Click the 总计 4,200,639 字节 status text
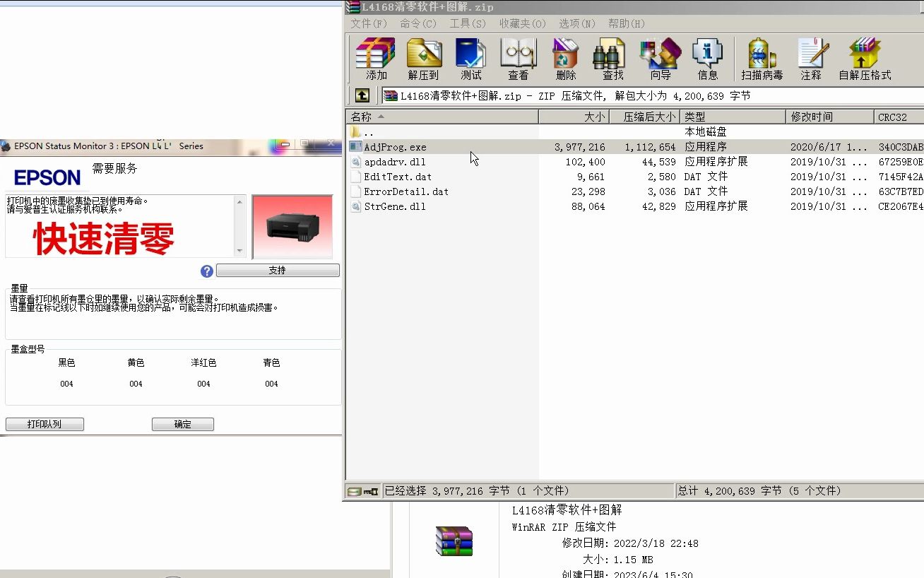The width and height of the screenshot is (924, 578). pos(759,491)
